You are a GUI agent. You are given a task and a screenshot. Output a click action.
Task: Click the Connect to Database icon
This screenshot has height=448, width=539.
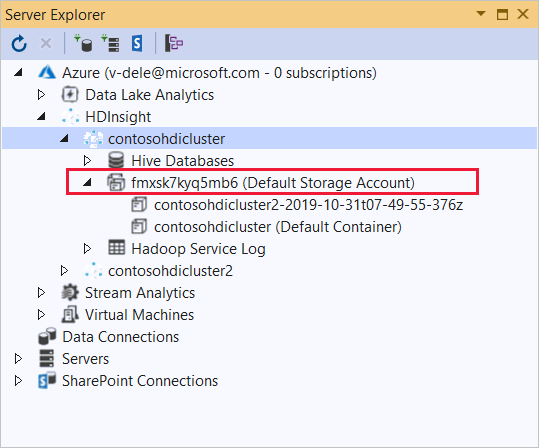[83, 43]
